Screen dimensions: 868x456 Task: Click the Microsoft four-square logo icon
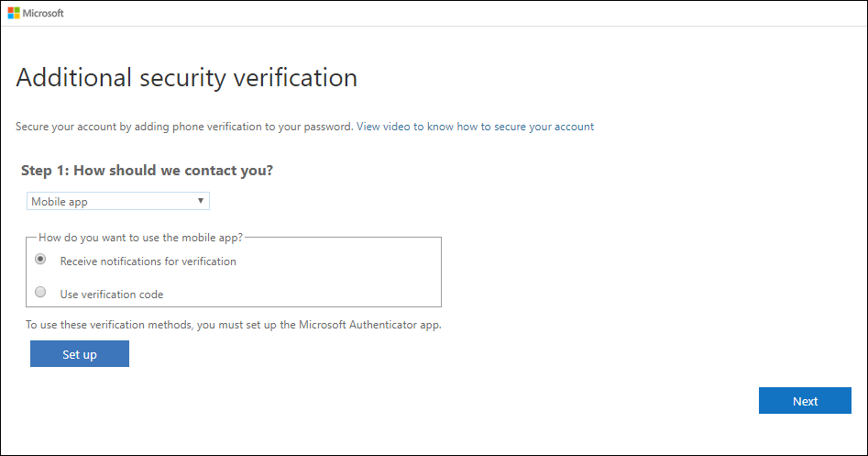coord(14,13)
